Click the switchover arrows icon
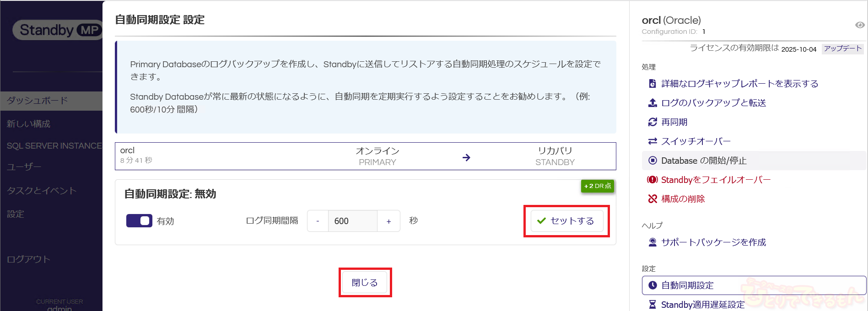The height and width of the screenshot is (311, 868). click(x=652, y=141)
